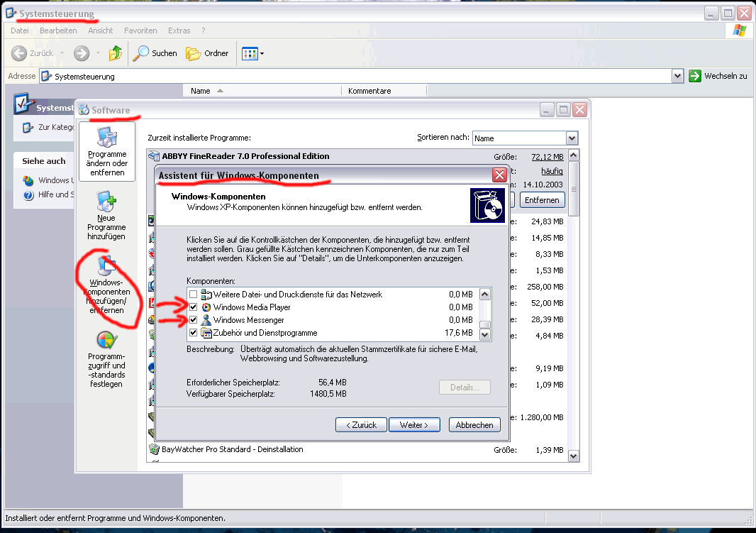The width and height of the screenshot is (756, 533).
Task: Select Neue Programme hinzufügen
Action: [106, 215]
